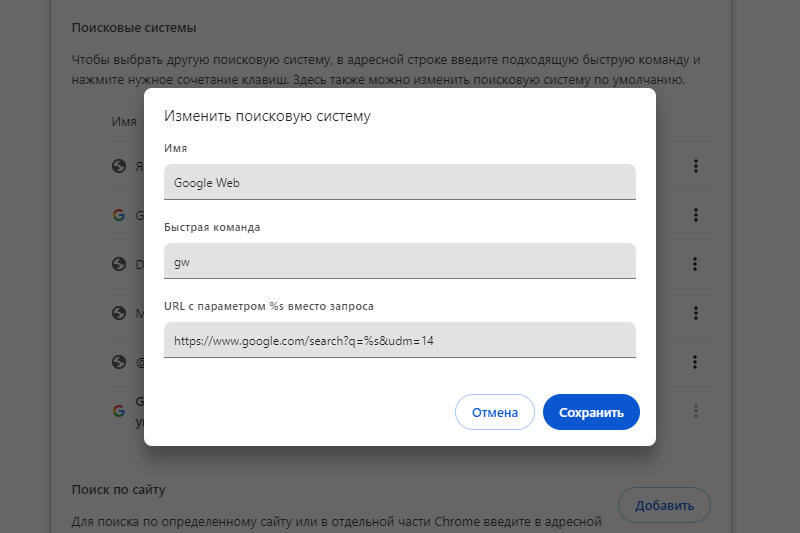Click greyed-out three-dot menu in the last row
Screen dimensions: 800x533
pyautogui.click(x=695, y=411)
